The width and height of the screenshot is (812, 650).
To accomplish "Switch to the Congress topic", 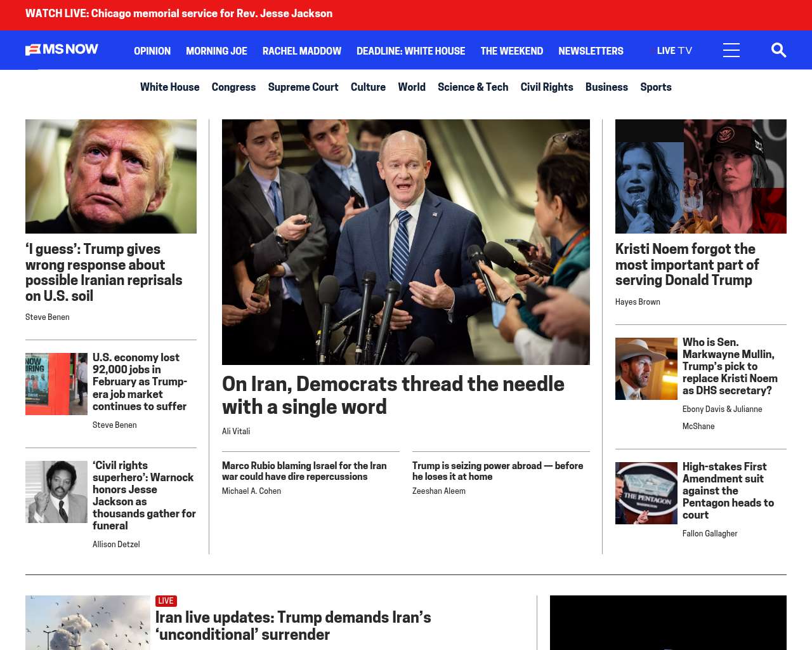I will pos(233,87).
